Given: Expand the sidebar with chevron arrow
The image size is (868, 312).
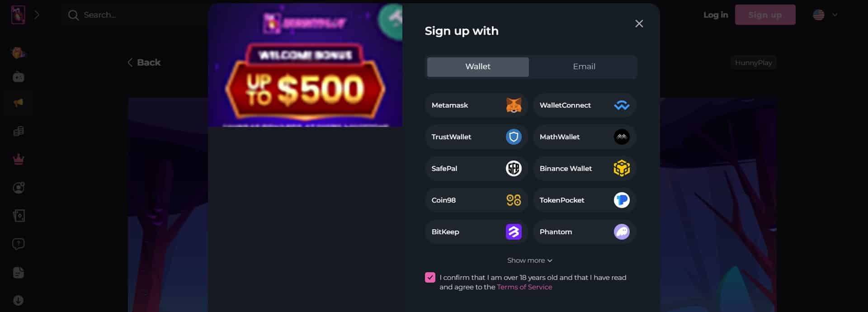Looking at the screenshot, I should pos(37,15).
